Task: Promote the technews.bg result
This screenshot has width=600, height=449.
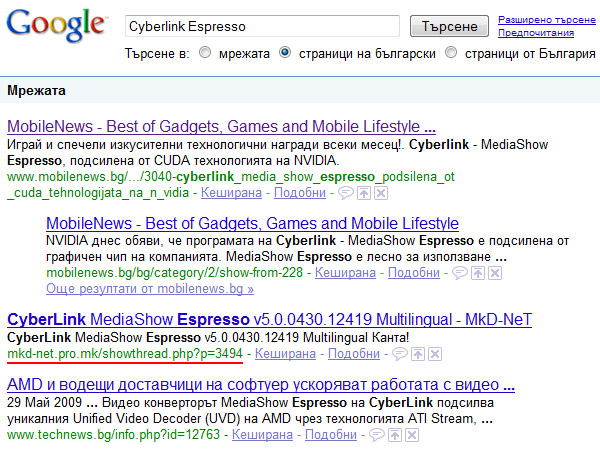Action: click(x=395, y=435)
